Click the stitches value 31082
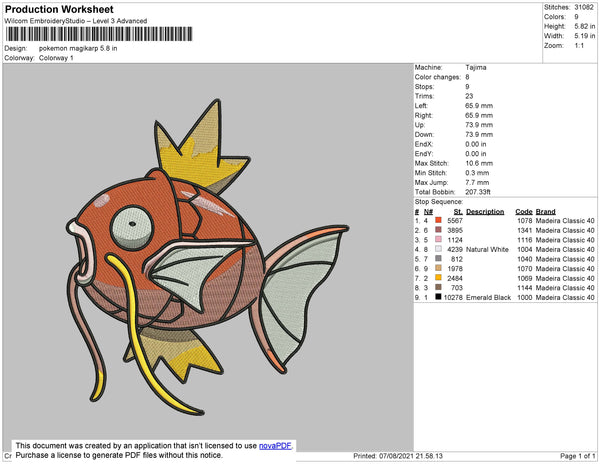The height and width of the screenshot is (464, 600). (584, 7)
